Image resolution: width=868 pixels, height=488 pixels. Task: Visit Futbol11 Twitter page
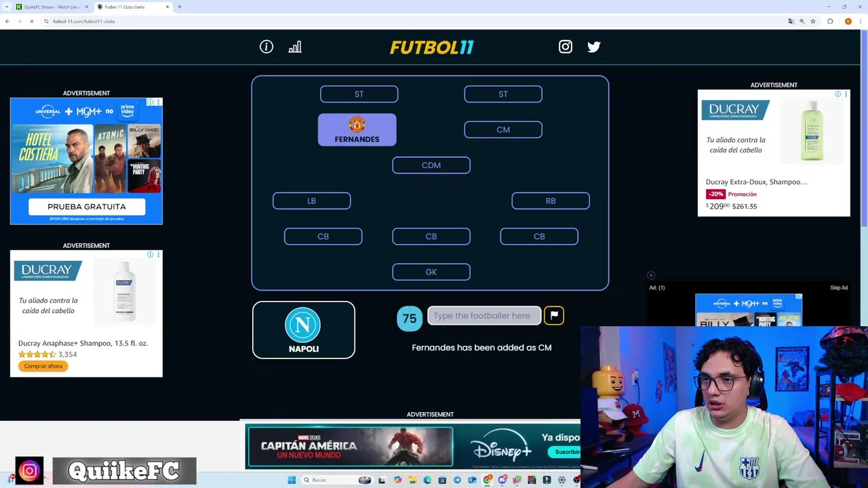594,47
